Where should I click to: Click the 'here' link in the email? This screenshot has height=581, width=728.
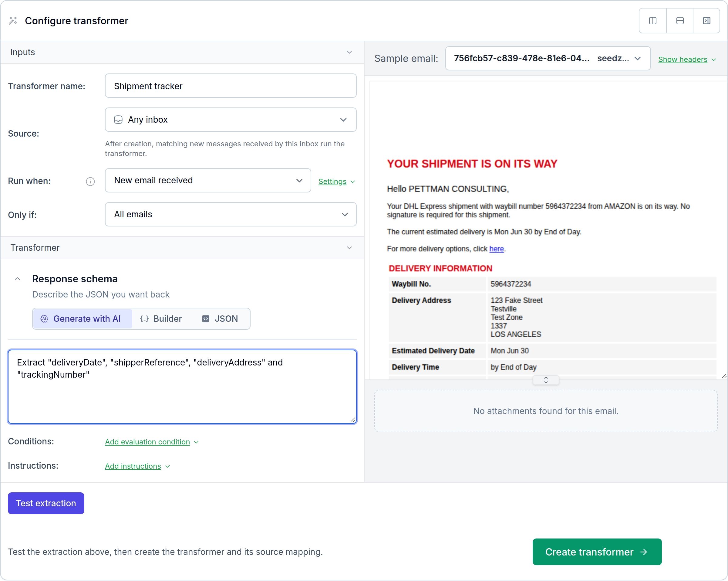click(496, 249)
